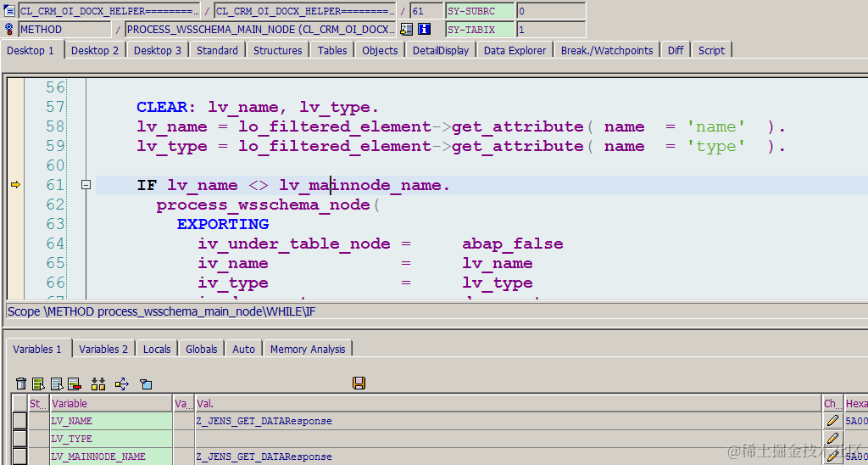Click the pencil change icon for LV_MAINNODE_NAME
The image size is (868, 465).
[832, 457]
